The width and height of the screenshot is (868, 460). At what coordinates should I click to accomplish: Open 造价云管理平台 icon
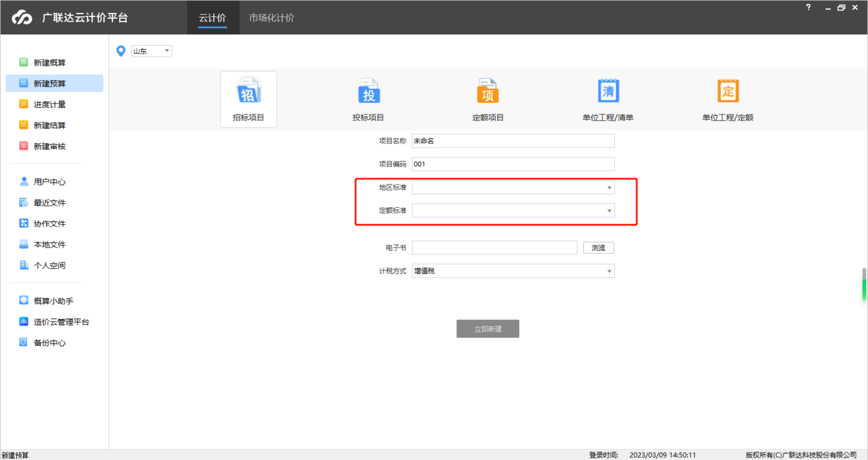pyautogui.click(x=24, y=321)
